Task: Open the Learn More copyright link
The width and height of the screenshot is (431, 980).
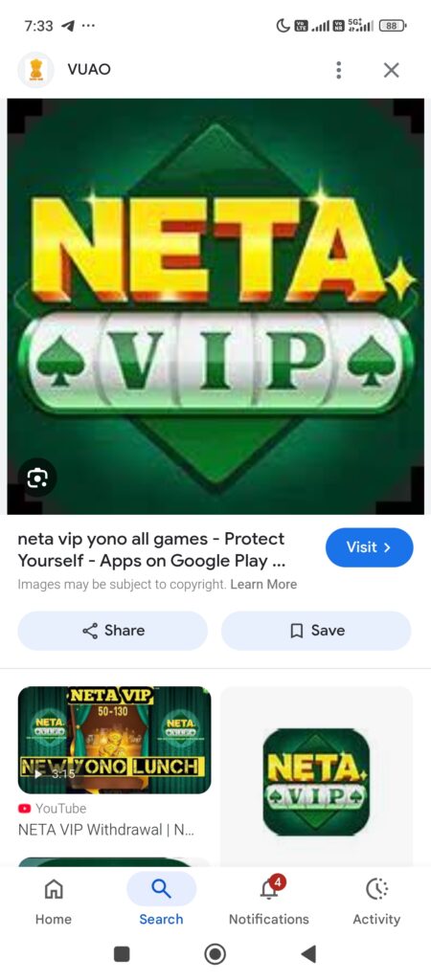Action: [263, 585]
